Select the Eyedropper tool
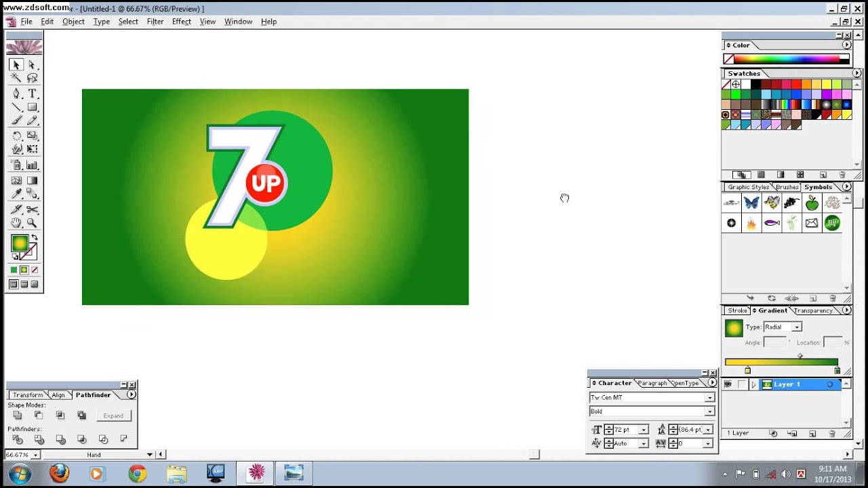The image size is (868, 488). click(16, 195)
